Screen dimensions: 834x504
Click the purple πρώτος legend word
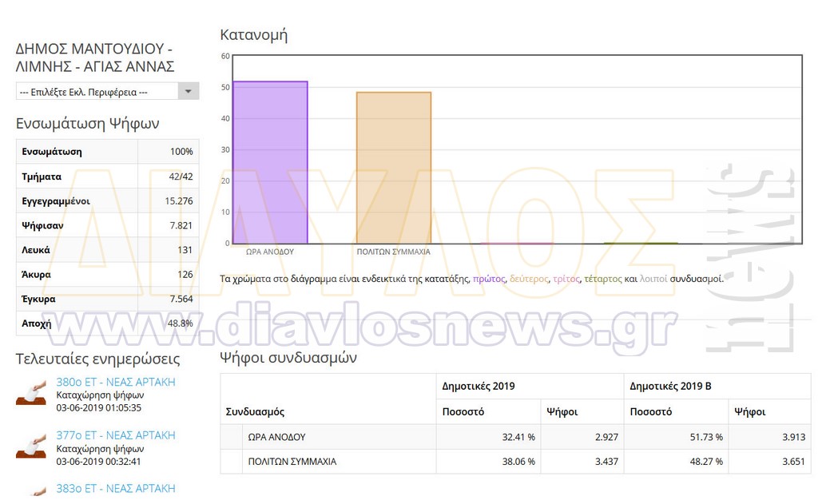tap(488, 279)
